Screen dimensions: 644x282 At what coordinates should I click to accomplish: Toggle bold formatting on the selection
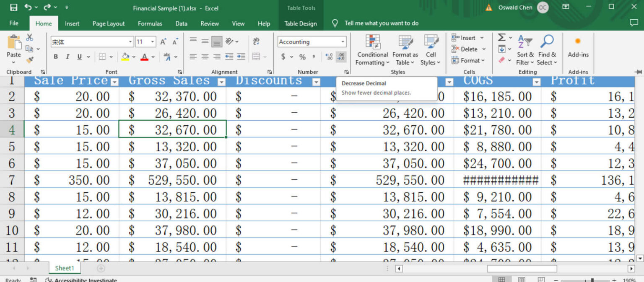[x=55, y=56]
